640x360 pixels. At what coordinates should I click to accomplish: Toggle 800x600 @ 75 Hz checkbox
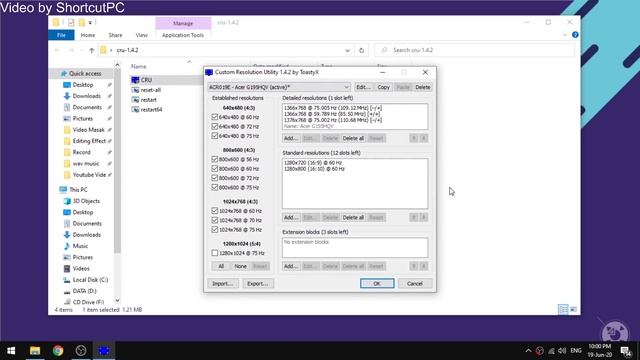tap(215, 187)
